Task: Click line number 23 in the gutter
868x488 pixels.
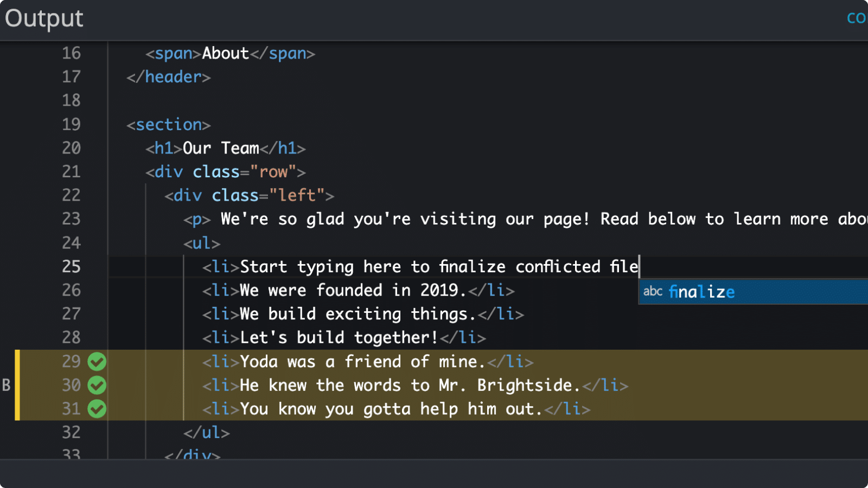Action: 71,219
